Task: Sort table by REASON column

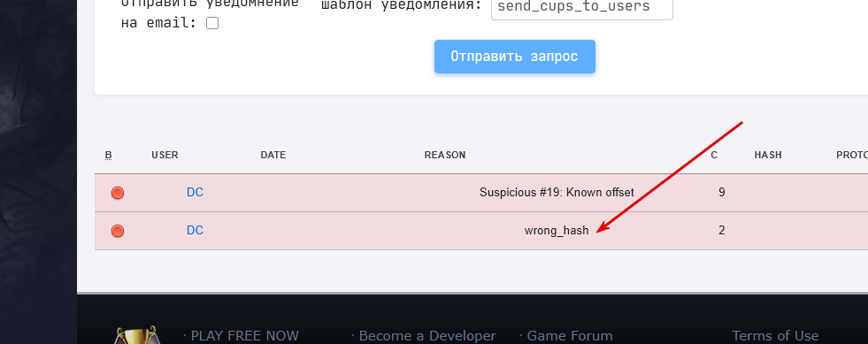Action: (x=445, y=156)
